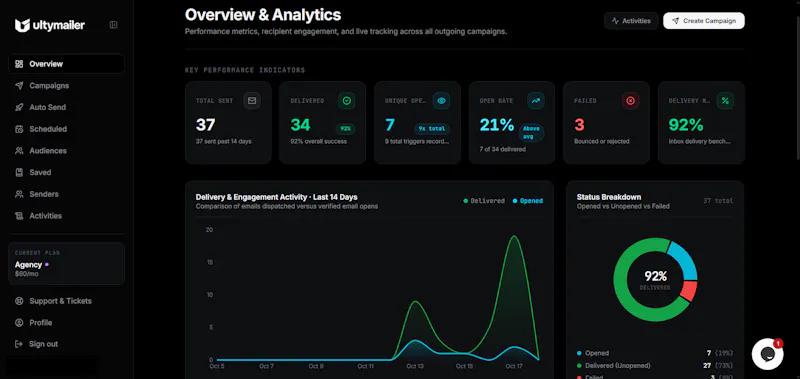Collapse the sidebar using the panel icon
800x379 pixels.
coord(114,25)
